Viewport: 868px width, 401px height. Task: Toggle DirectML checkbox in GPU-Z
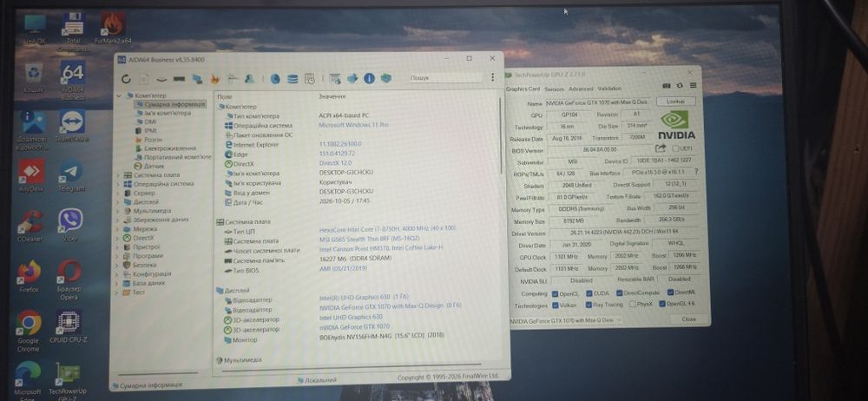point(670,293)
